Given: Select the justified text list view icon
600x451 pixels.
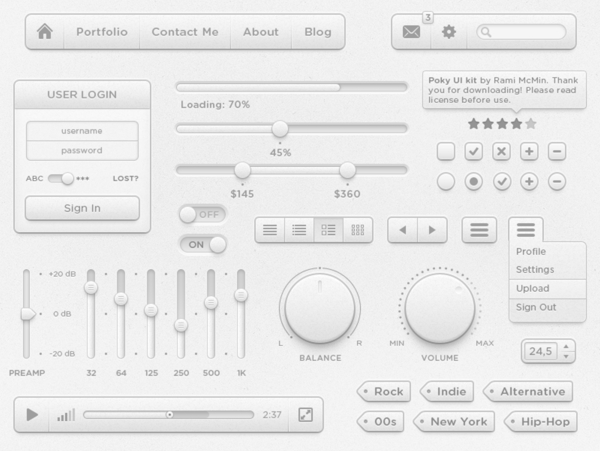Looking at the screenshot, I should [x=270, y=230].
